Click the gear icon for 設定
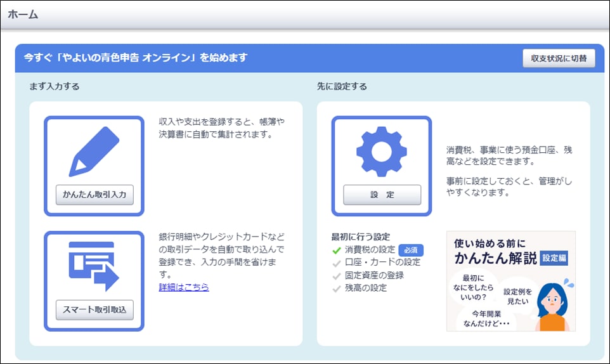The image size is (610, 364). [382, 152]
